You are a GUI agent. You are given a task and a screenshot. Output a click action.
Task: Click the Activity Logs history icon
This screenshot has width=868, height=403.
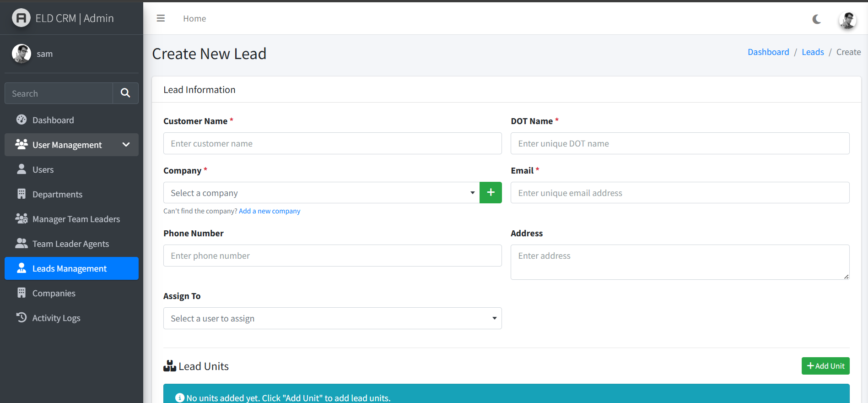tap(22, 318)
